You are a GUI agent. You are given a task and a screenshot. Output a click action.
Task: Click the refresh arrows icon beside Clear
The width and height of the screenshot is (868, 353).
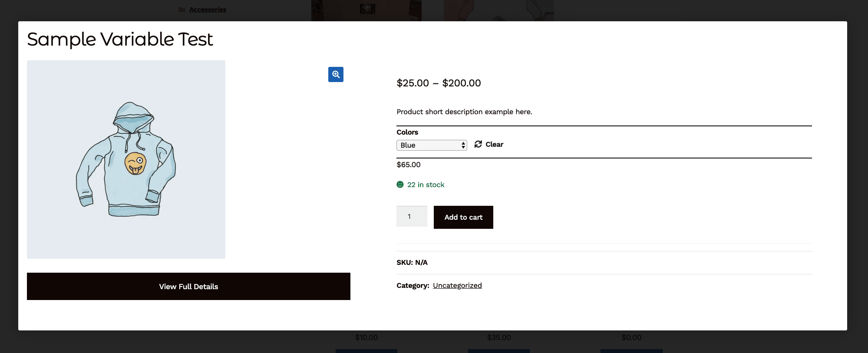click(478, 144)
